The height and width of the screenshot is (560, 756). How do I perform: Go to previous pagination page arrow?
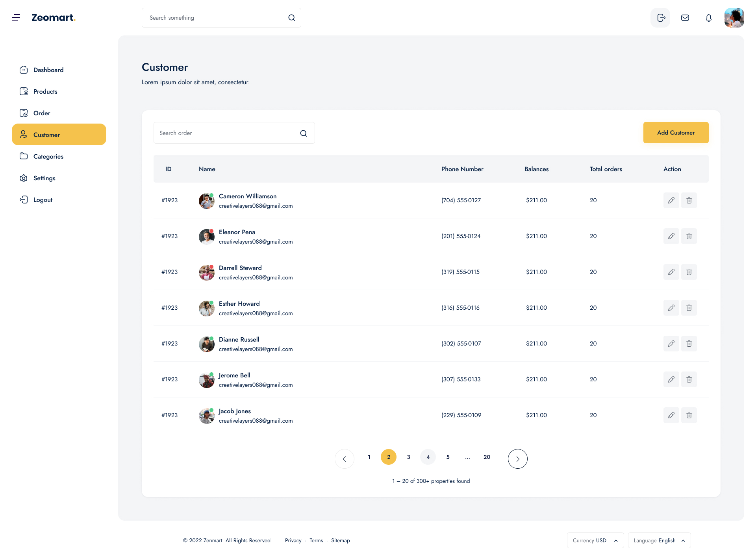(x=344, y=459)
